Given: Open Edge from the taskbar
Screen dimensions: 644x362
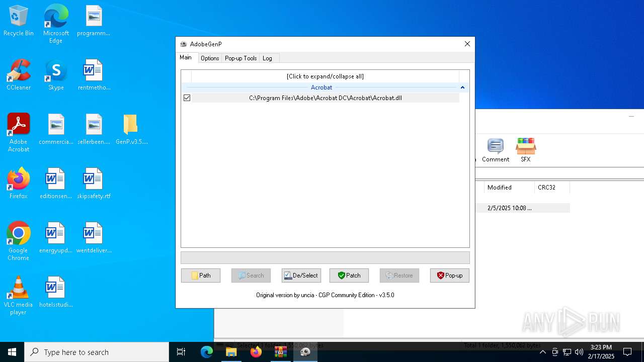Looking at the screenshot, I should tap(207, 352).
